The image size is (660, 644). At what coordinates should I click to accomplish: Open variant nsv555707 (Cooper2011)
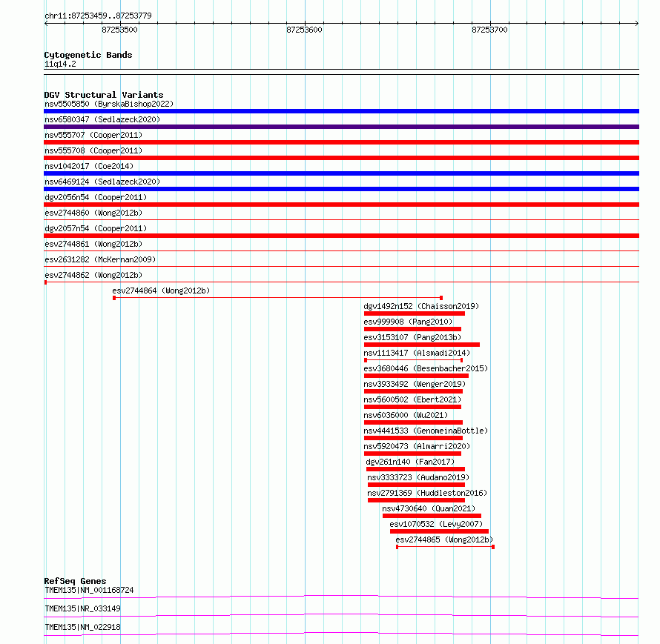93,135
